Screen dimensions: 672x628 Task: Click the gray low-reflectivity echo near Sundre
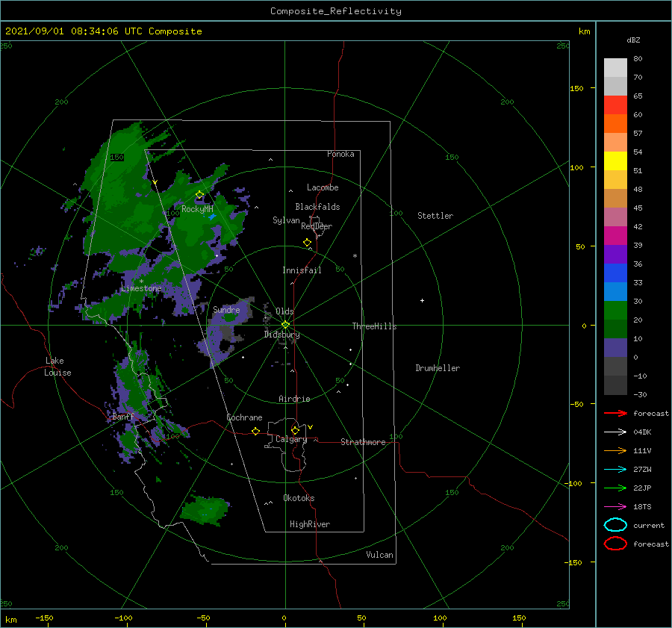(x=228, y=332)
